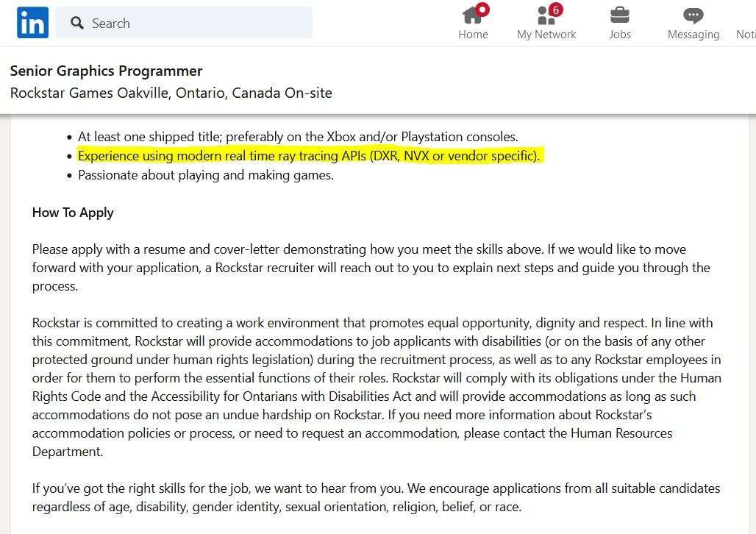
Task: Click the Messaging speech bubble icon
Action: click(693, 15)
